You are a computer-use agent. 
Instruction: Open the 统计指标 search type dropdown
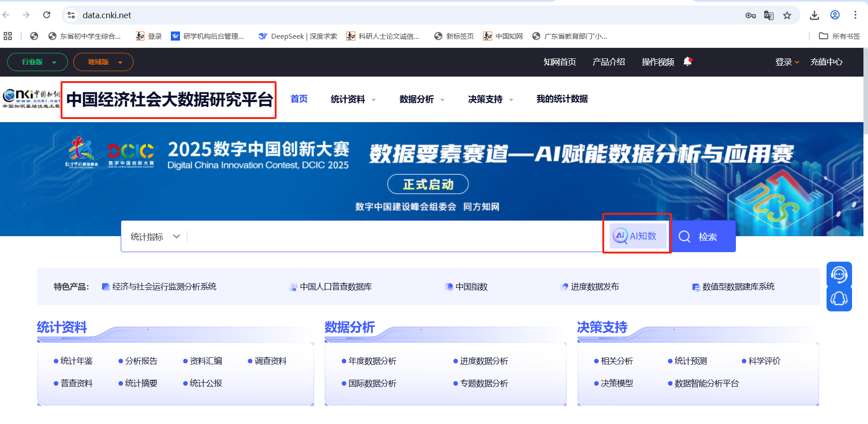click(x=155, y=237)
